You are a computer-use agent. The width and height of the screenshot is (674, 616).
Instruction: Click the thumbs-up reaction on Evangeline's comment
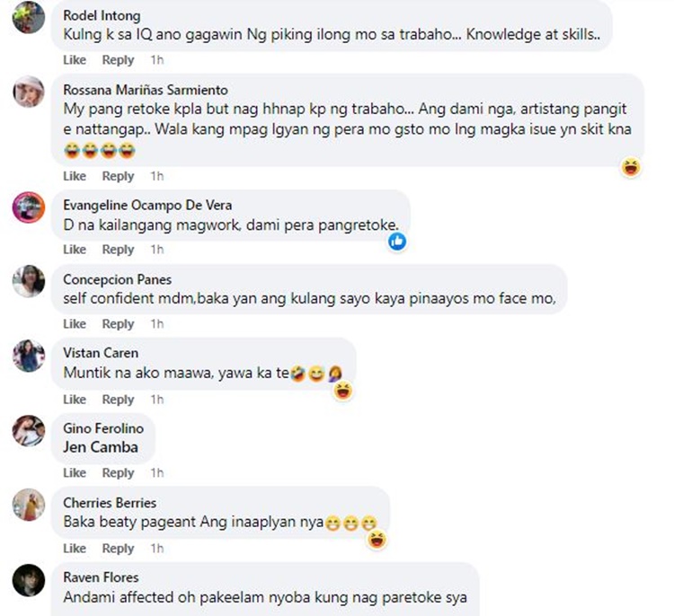click(397, 242)
